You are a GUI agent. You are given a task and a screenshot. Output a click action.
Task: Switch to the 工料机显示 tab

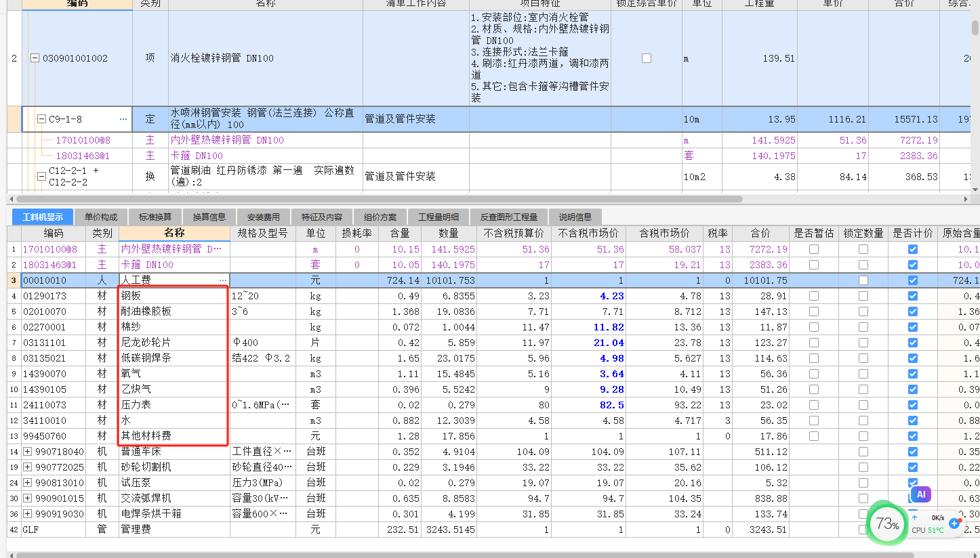point(43,217)
